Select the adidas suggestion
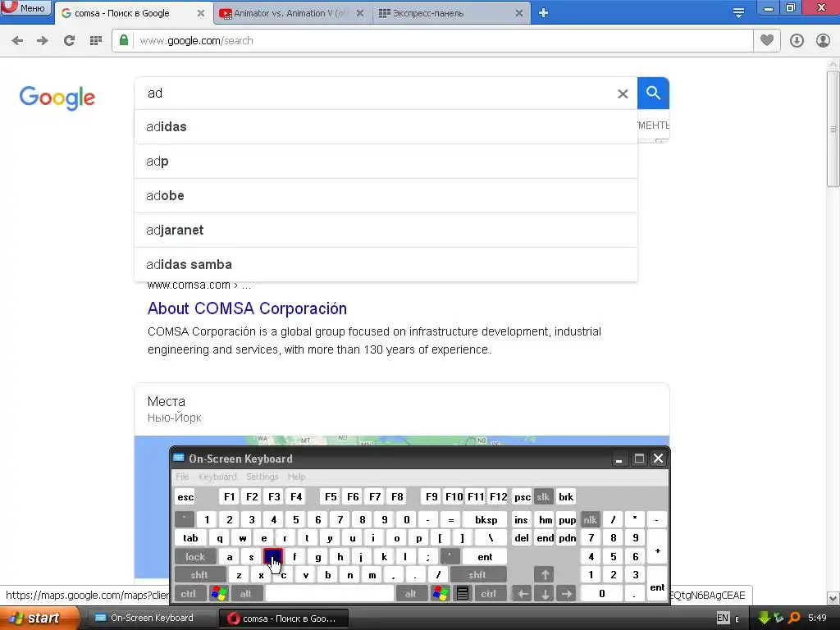The height and width of the screenshot is (630, 840). (x=386, y=127)
